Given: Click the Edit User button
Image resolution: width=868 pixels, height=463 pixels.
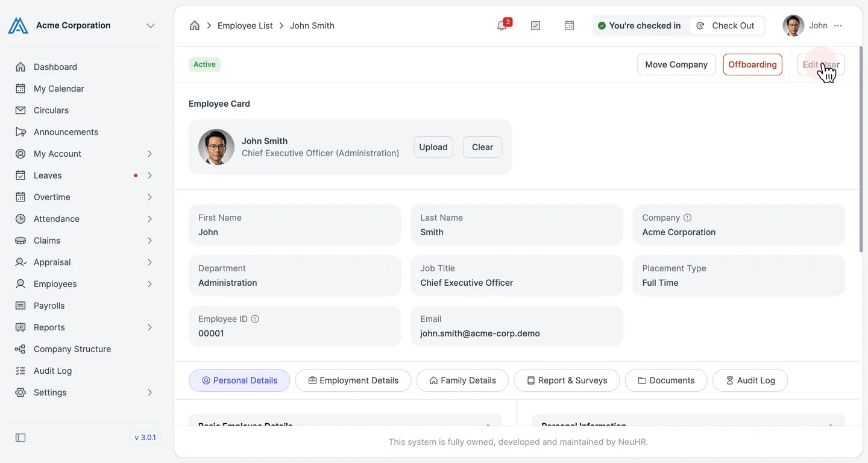Looking at the screenshot, I should (821, 65).
